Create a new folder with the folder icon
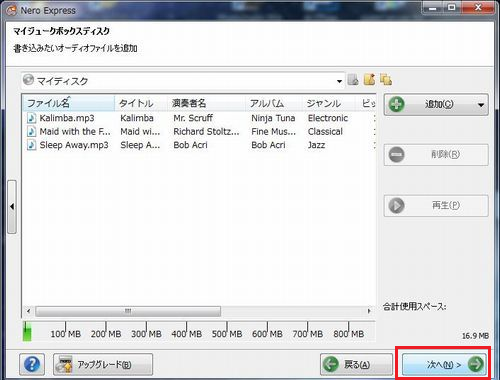Image resolution: width=500 pixels, height=380 pixels. click(369, 80)
